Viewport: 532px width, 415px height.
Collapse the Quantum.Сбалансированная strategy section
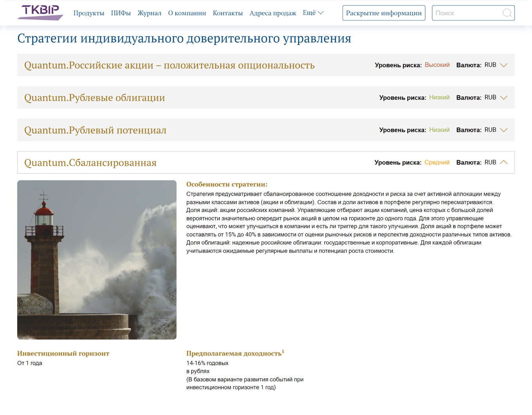tap(504, 162)
